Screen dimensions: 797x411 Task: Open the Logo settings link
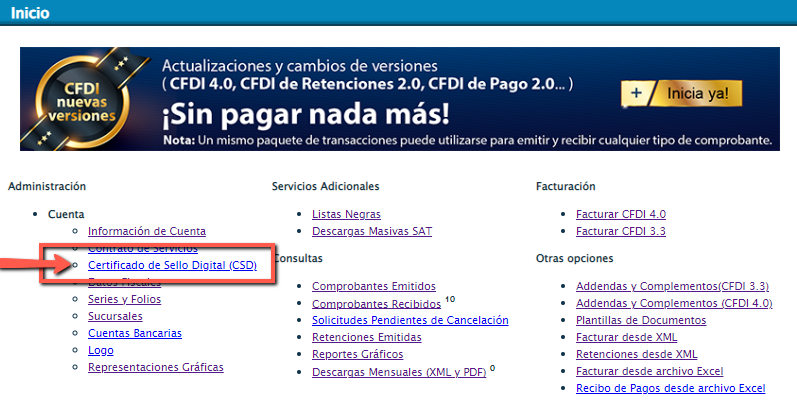pyautogui.click(x=101, y=351)
